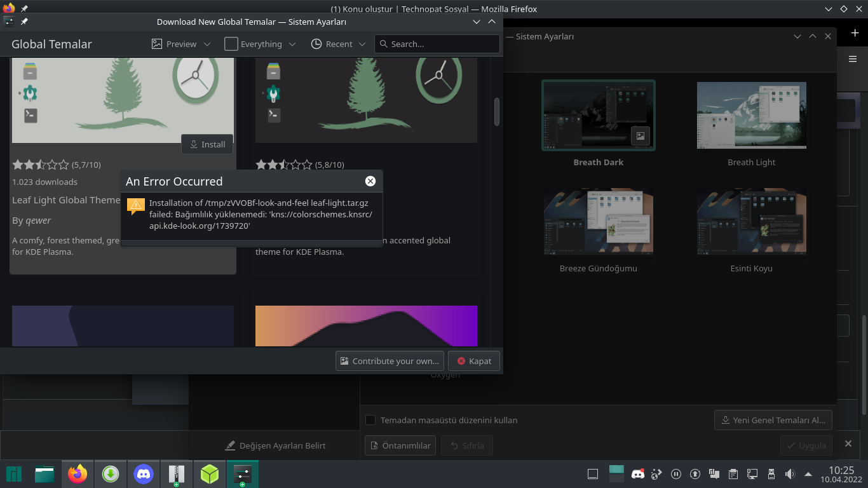Open the Everything filter dropdown
Image resolution: width=868 pixels, height=488 pixels.
coord(261,44)
